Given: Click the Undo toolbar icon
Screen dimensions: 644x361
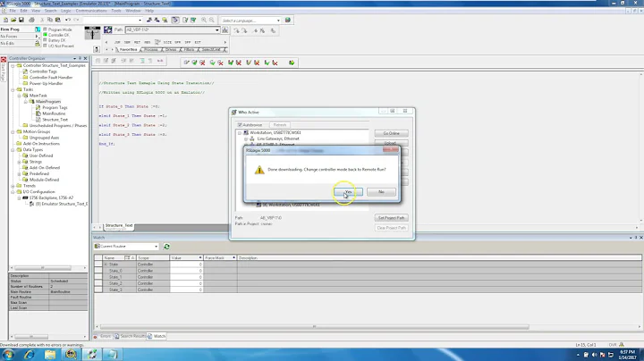Looking at the screenshot, I should click(x=68, y=20).
